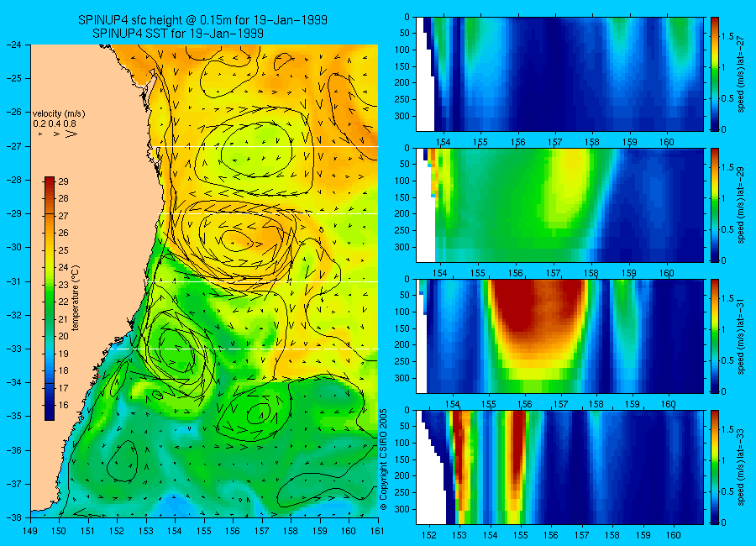Click the subtitle "SPINUP4 SST for 19-Jan-1999"
The width and height of the screenshot is (756, 546).
pyautogui.click(x=178, y=34)
